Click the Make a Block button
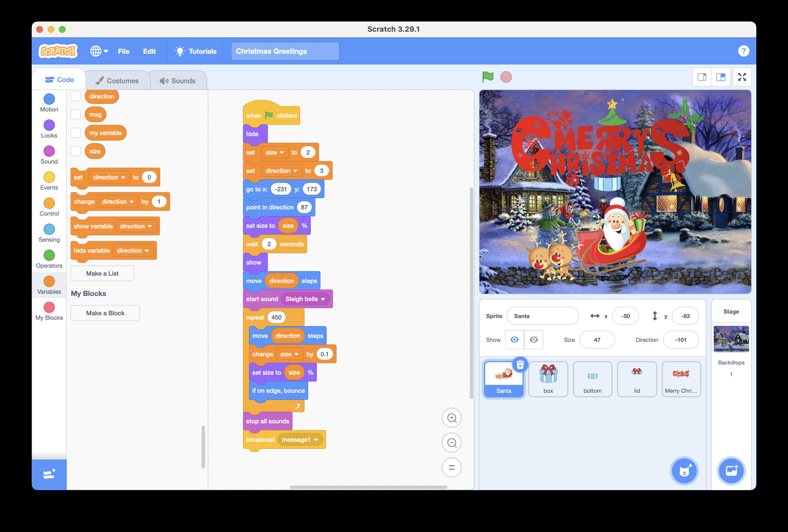 [105, 313]
